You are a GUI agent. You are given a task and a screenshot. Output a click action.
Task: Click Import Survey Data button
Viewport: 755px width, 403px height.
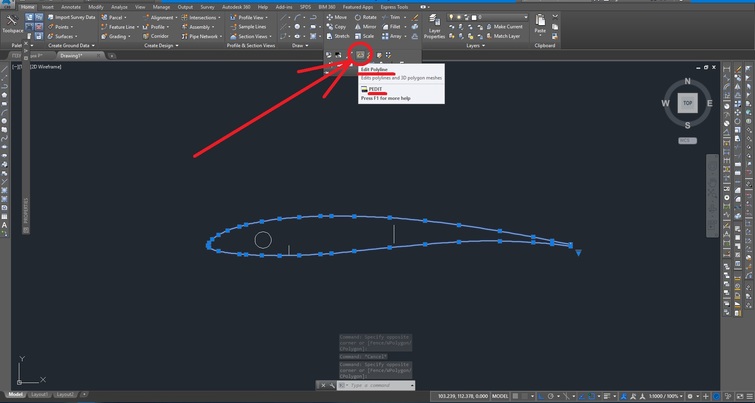click(73, 17)
